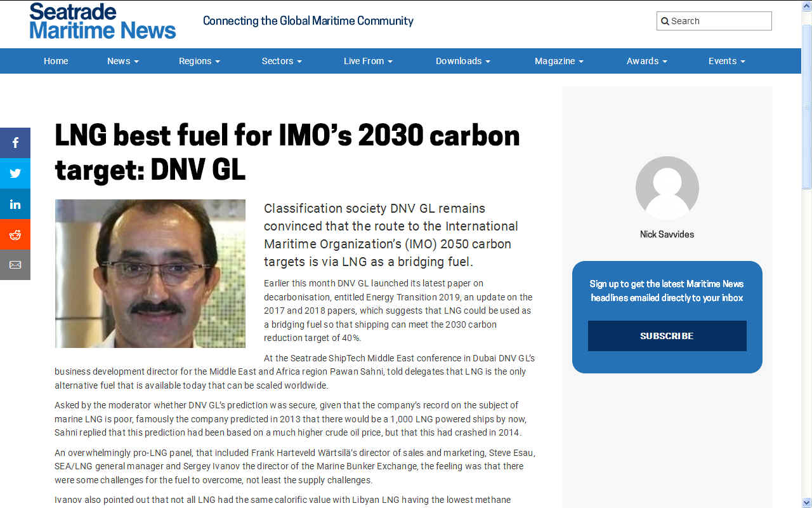812x508 pixels.
Task: Expand the Sectors dropdown menu
Action: click(x=282, y=61)
